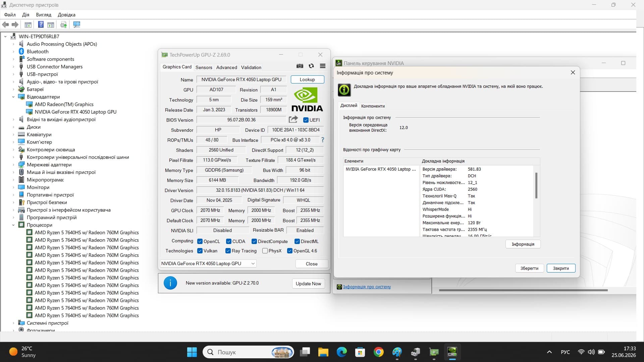The width and height of the screenshot is (644, 362).
Task: Switch to Device Manager taskbar icon
Action: click(x=416, y=352)
